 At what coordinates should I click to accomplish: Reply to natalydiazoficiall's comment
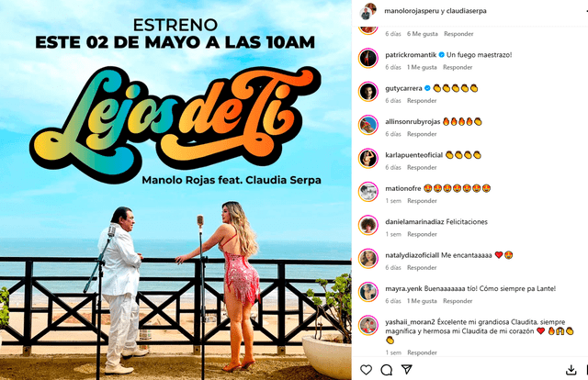click(x=422, y=268)
